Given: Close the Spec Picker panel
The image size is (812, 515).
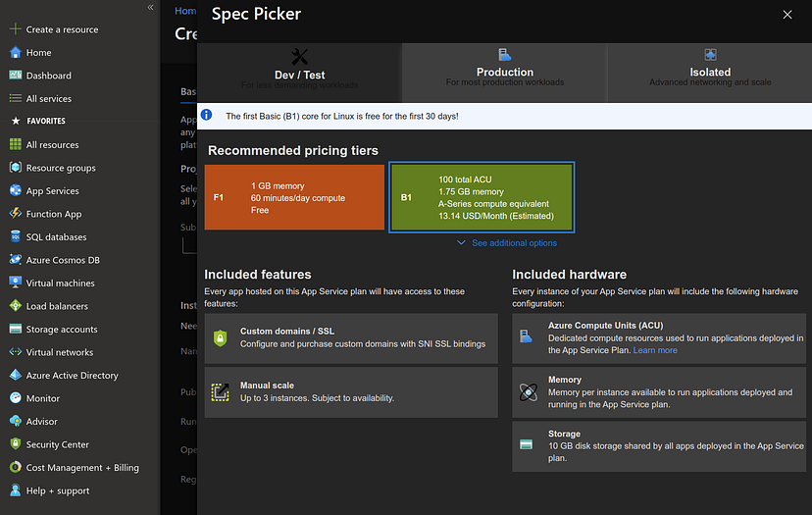Looking at the screenshot, I should coord(787,15).
